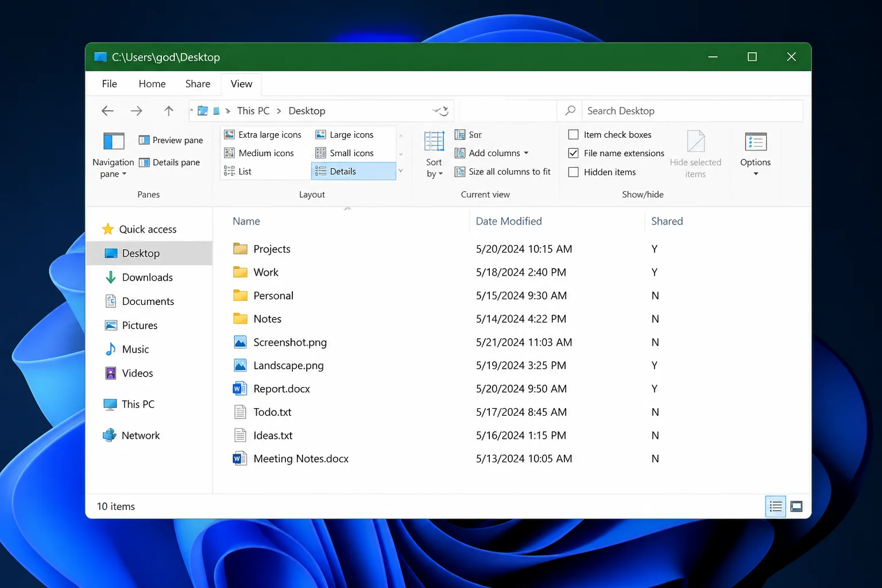The height and width of the screenshot is (588, 882).
Task: Click Desktop in address breadcrumb
Action: (x=307, y=111)
